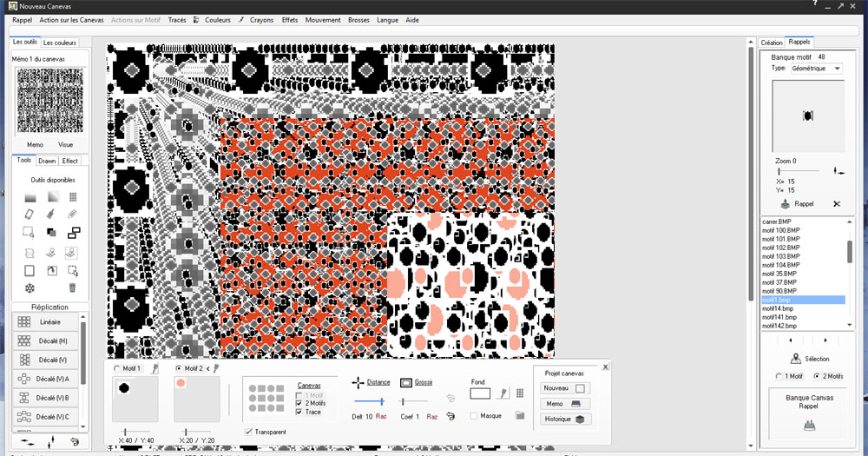
Task: Enable the Masque checkbox
Action: tap(474, 416)
